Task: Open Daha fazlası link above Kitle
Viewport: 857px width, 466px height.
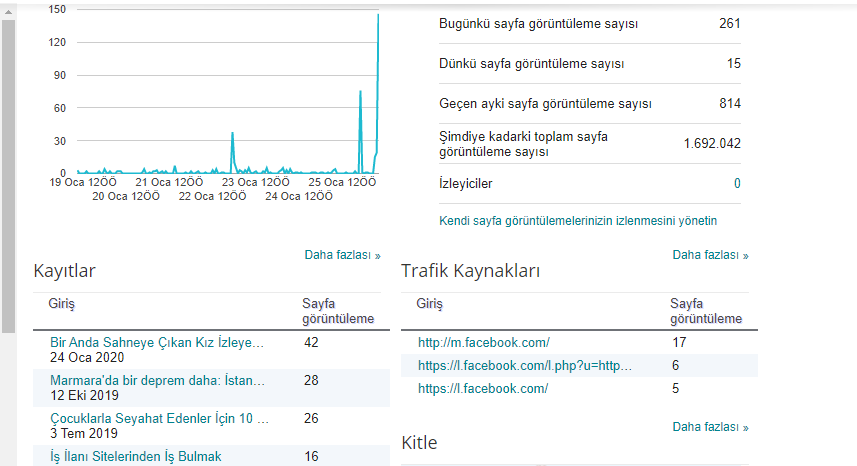Action: click(710, 427)
